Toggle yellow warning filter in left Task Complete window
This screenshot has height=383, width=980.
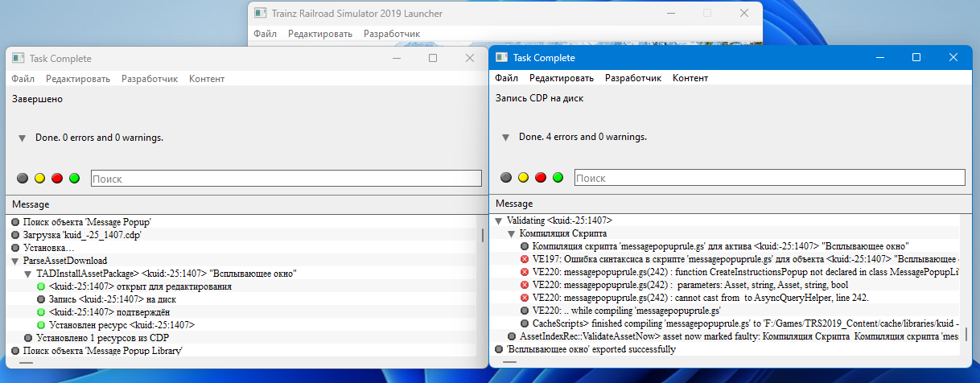pos(39,178)
